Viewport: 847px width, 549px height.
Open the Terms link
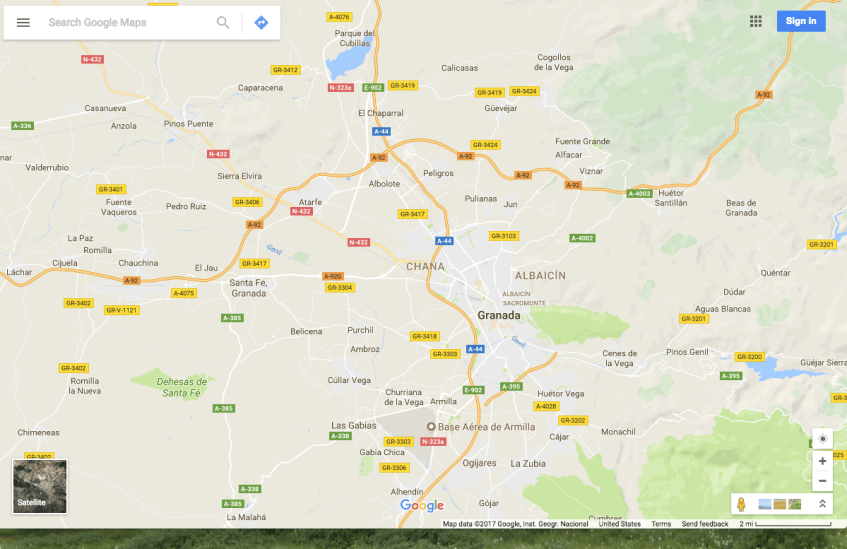point(661,524)
